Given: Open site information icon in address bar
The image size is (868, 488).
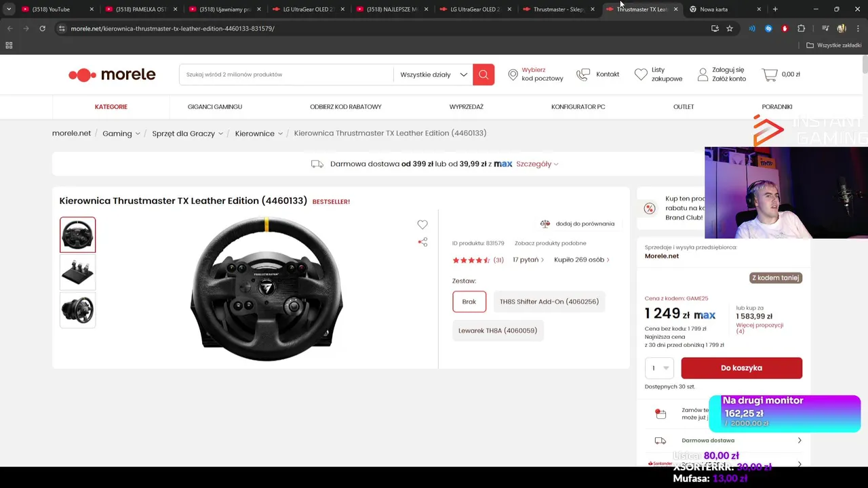Looking at the screenshot, I should point(62,28).
